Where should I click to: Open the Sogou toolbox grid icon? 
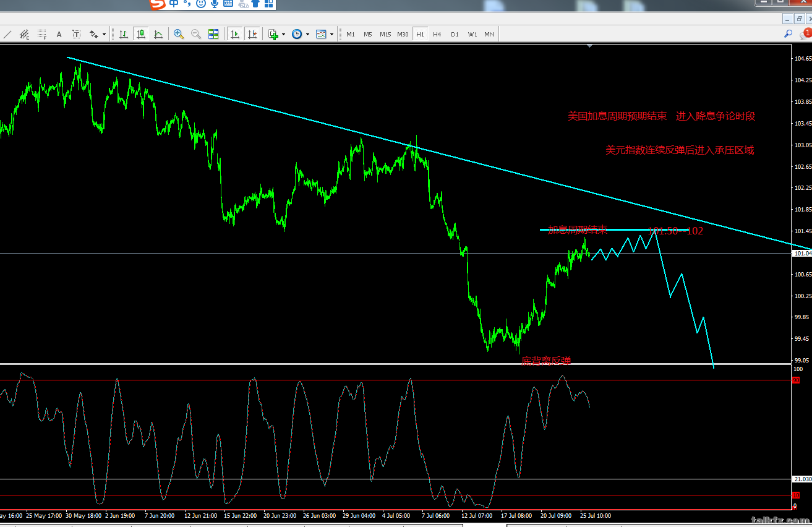pos(268,4)
